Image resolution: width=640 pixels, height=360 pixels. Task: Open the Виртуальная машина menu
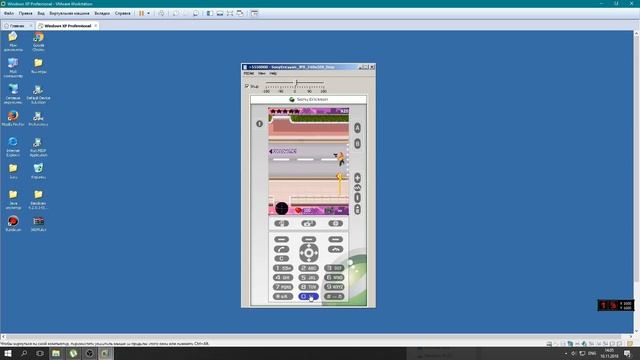(x=69, y=13)
